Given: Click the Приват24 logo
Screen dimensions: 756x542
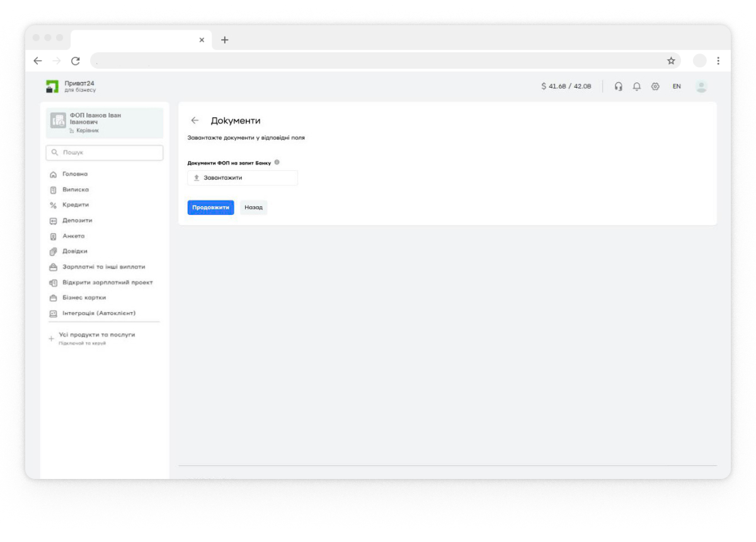Looking at the screenshot, I should (x=71, y=86).
